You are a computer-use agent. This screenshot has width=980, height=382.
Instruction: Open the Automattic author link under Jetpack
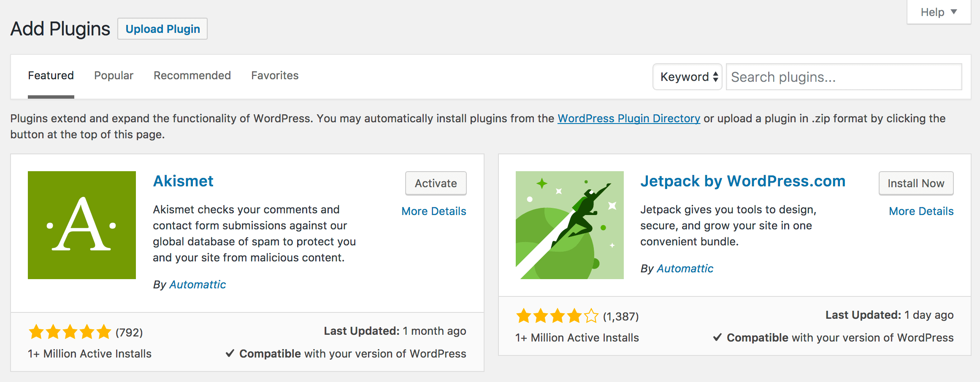click(x=685, y=269)
